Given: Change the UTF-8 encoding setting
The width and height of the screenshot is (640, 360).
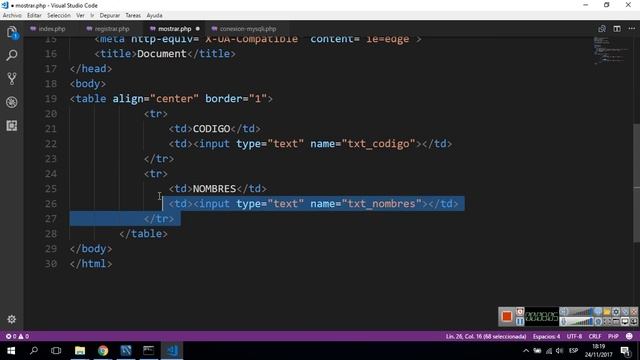Looking at the screenshot, I should [574, 336].
